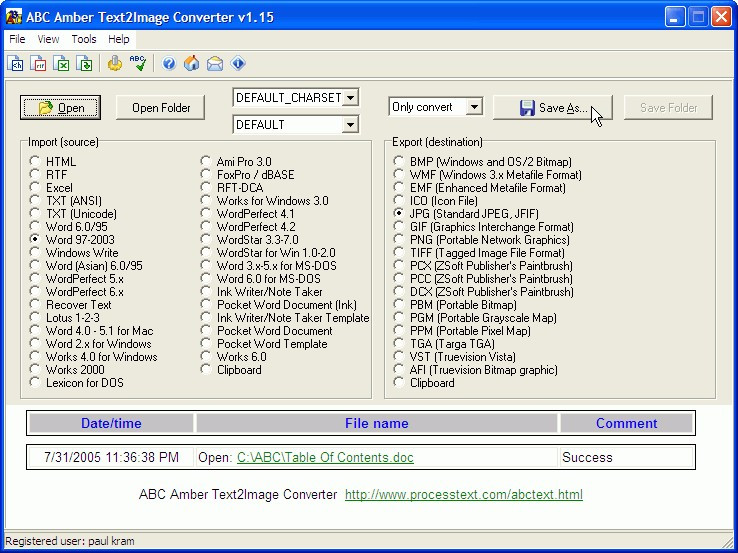Click the Success comment cell
Viewport: 738px width, 553px height.
tap(626, 457)
